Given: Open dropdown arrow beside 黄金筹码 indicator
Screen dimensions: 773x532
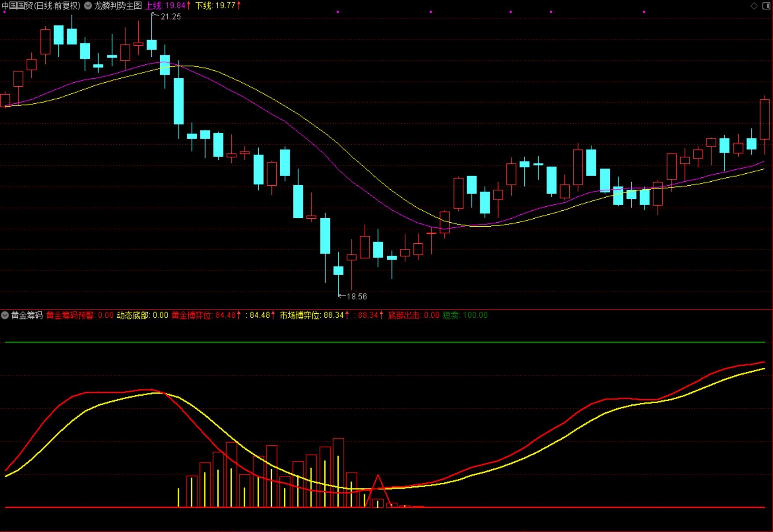Looking at the screenshot, I should click(5, 315).
